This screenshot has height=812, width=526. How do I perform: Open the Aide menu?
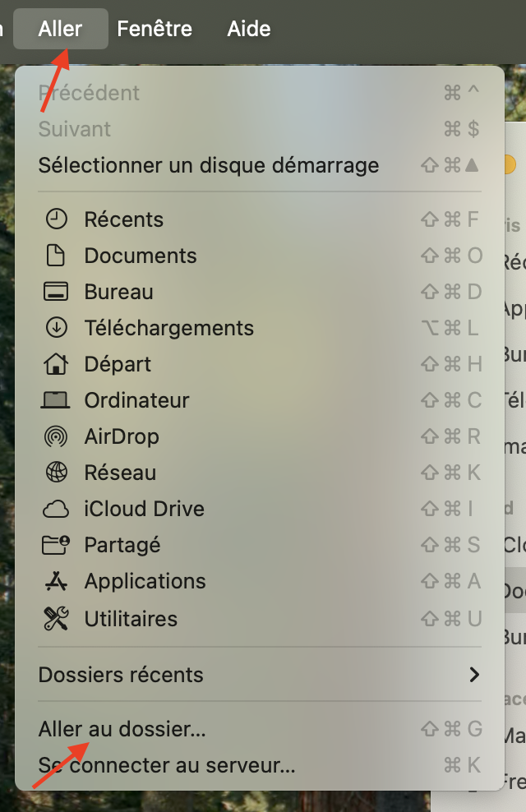[248, 29]
